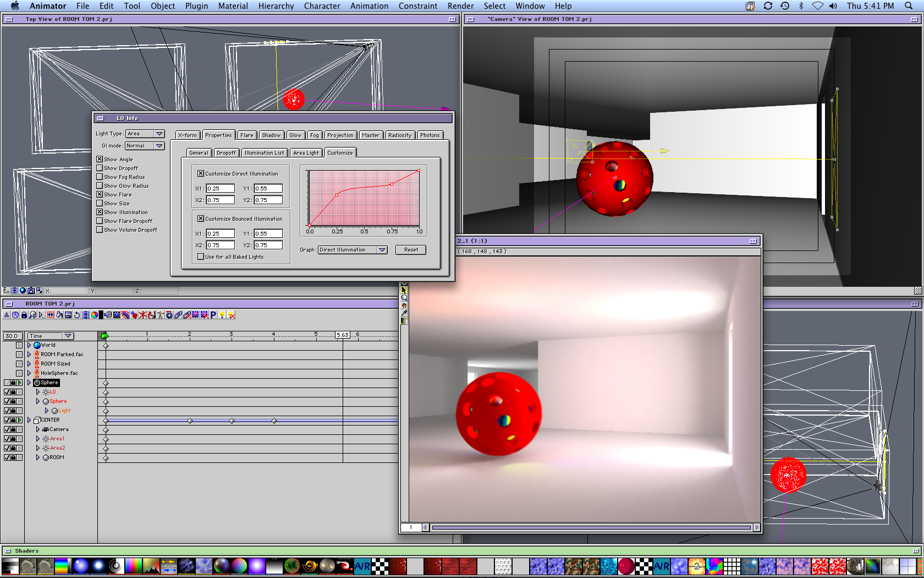This screenshot has height=578, width=924.
Task: Expand the CENTER item in hierarchy
Action: coord(29,420)
